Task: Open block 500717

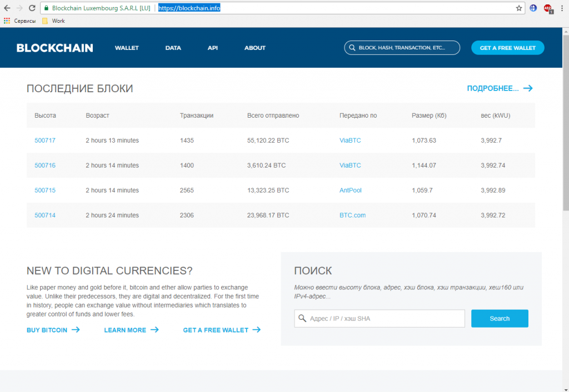Action: (x=45, y=140)
